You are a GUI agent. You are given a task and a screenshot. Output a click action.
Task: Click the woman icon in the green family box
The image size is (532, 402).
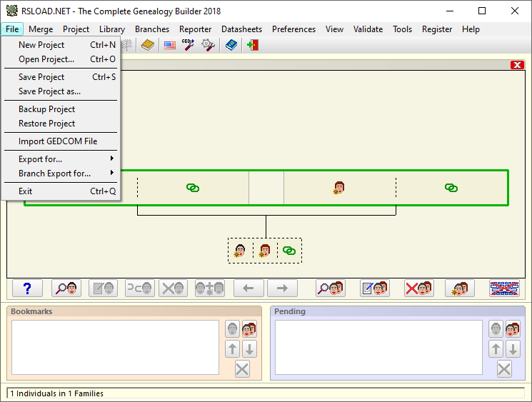click(x=338, y=188)
